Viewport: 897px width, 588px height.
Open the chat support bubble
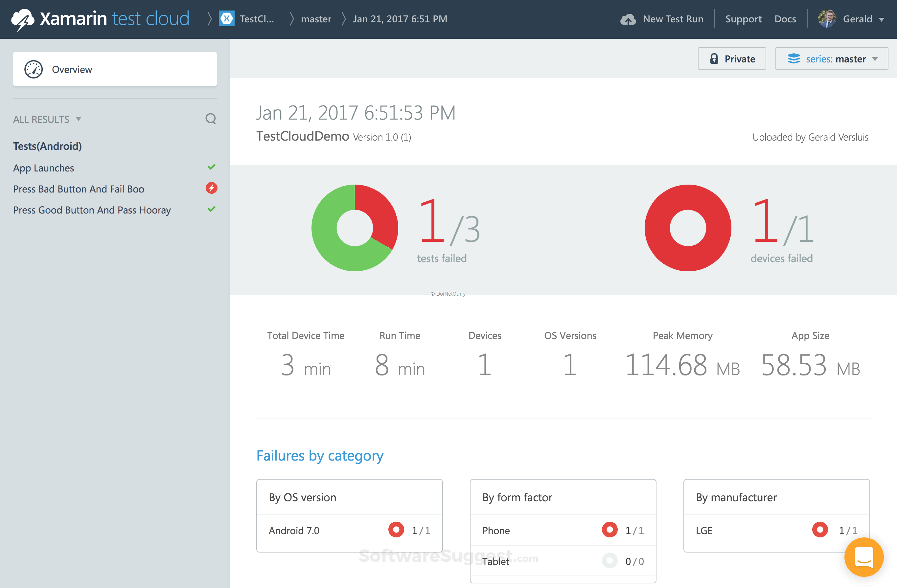pyautogui.click(x=863, y=557)
